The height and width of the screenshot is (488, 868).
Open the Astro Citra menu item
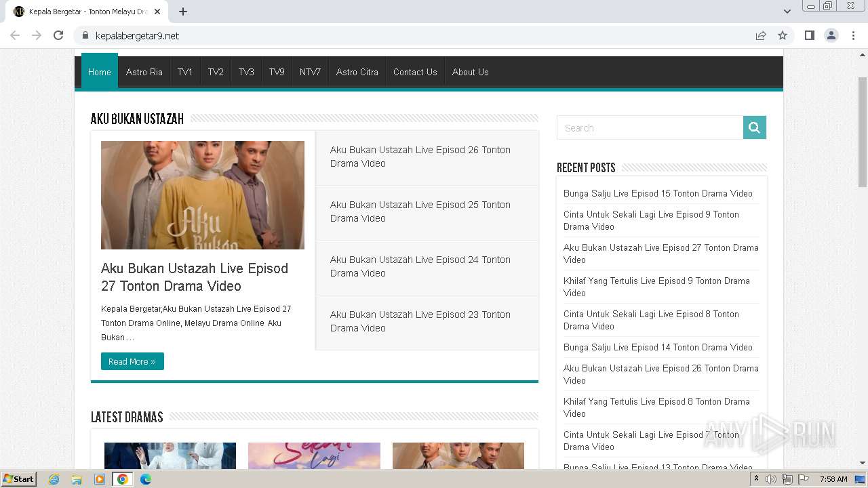point(357,72)
